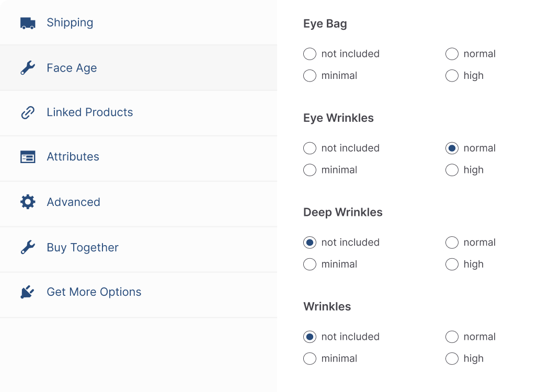Click the Get More Options plug icon

[27, 292]
